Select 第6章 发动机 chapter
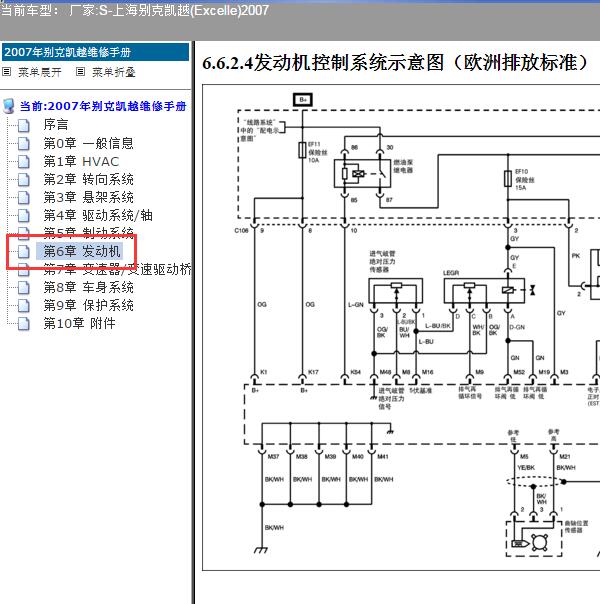The width and height of the screenshot is (600, 604). tap(79, 252)
